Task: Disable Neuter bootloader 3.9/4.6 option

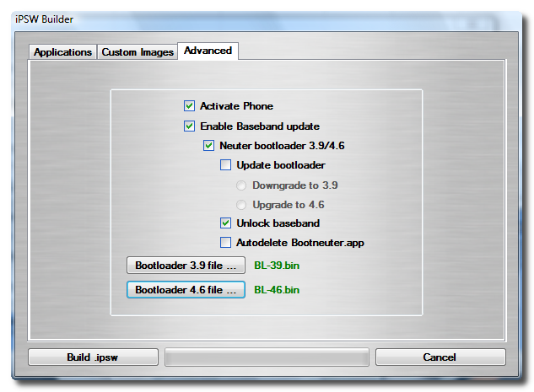Action: point(208,146)
